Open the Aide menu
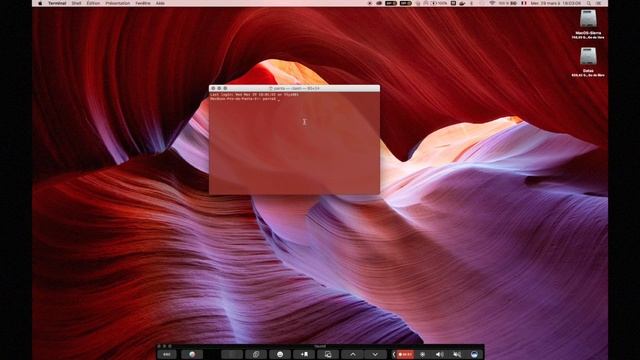This screenshot has width=640, height=360. (160, 3)
